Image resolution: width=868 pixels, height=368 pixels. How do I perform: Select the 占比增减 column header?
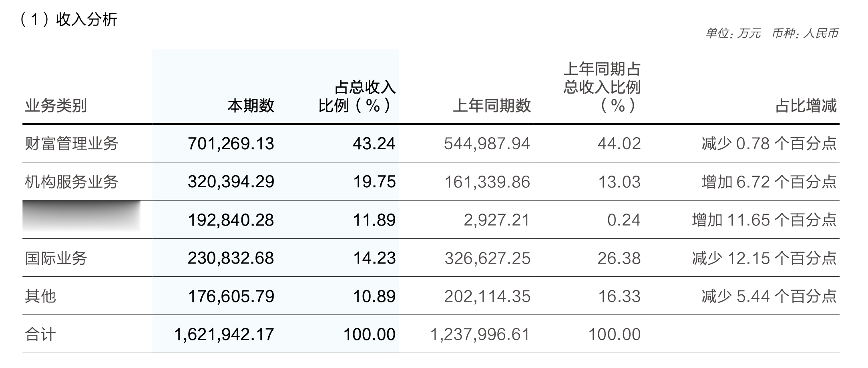click(806, 106)
